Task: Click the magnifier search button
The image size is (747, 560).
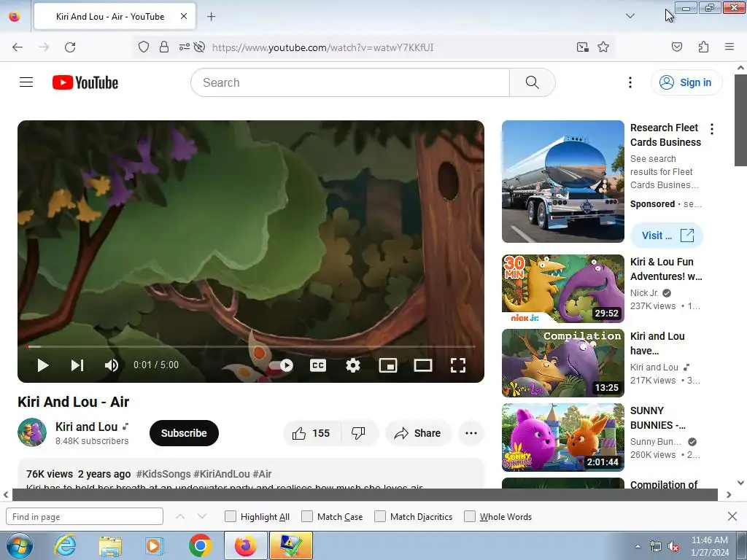Action: (532, 82)
